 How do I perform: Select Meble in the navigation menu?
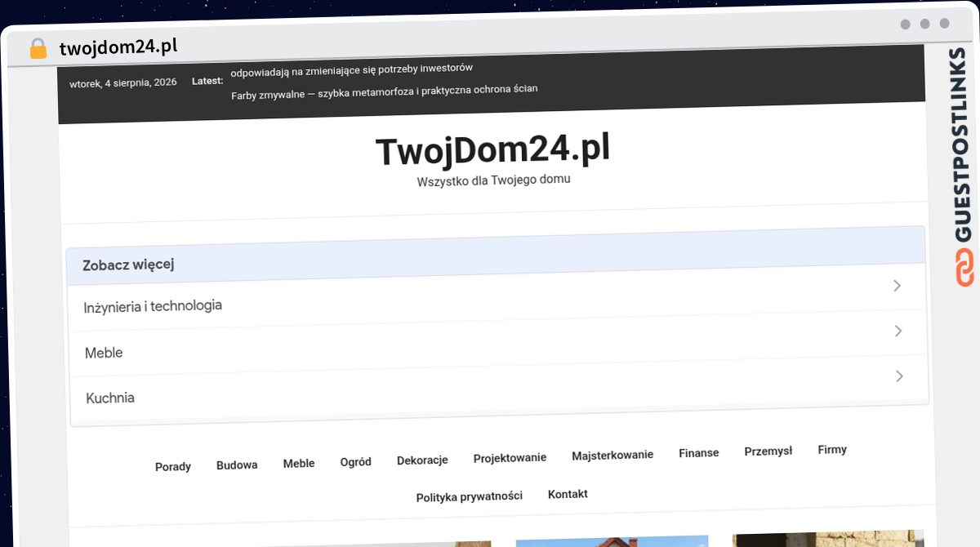(x=299, y=463)
